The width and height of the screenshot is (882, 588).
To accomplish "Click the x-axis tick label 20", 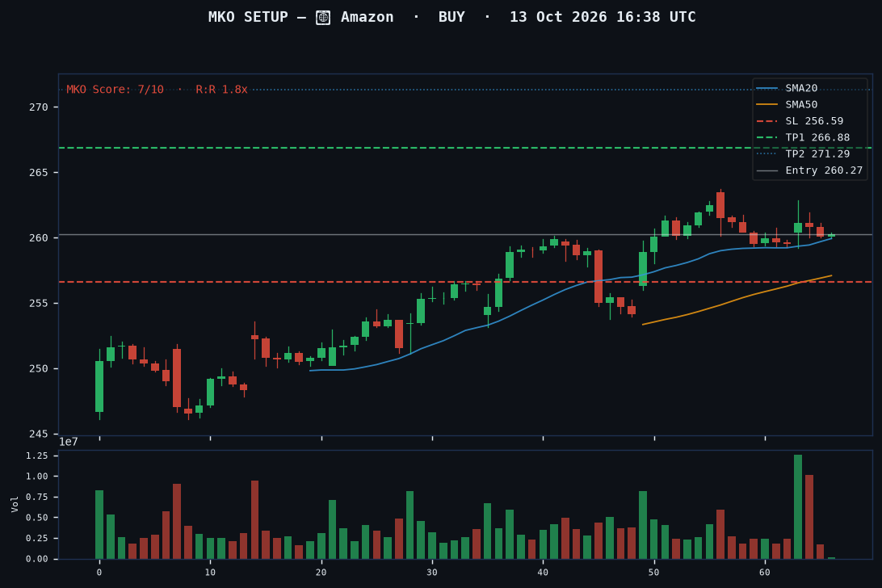I will (321, 573).
